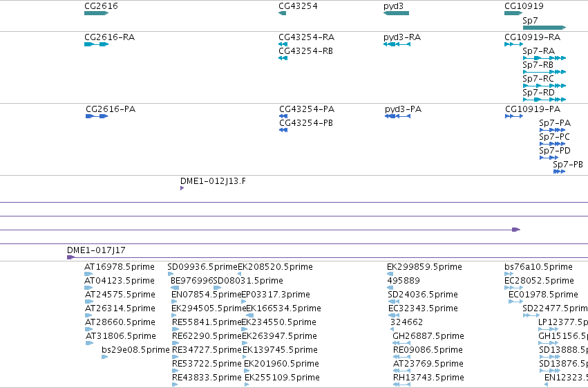Select the bs29e08.5prime EST
The height and width of the screenshot is (388, 588).
point(104,357)
